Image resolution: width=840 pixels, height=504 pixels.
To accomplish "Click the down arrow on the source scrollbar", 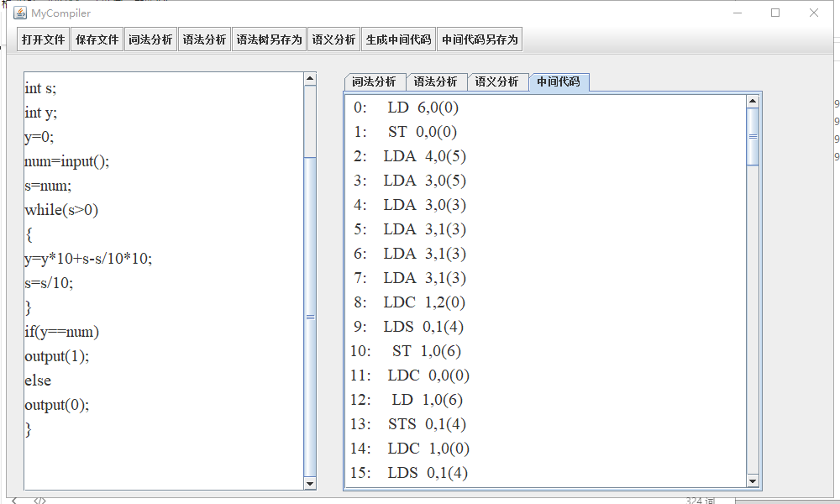I will click(311, 482).
